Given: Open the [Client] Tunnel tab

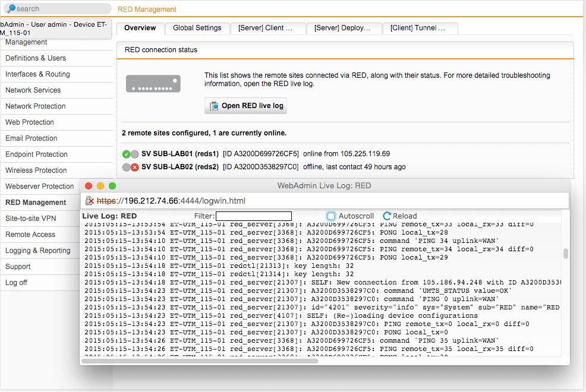Looking at the screenshot, I should coord(420,28).
